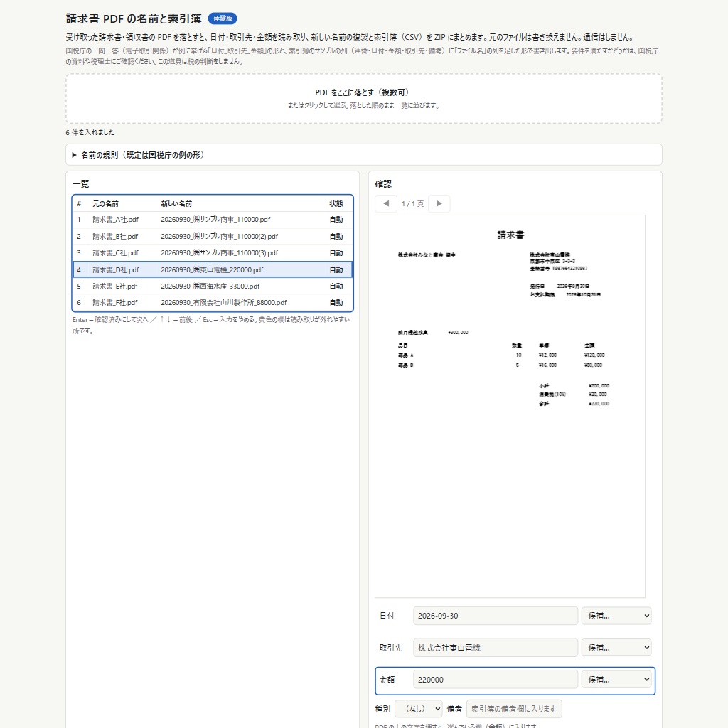The image size is (728, 728).
Task: Select row 請求書_C社.pdf in the list
Action: tap(213, 253)
